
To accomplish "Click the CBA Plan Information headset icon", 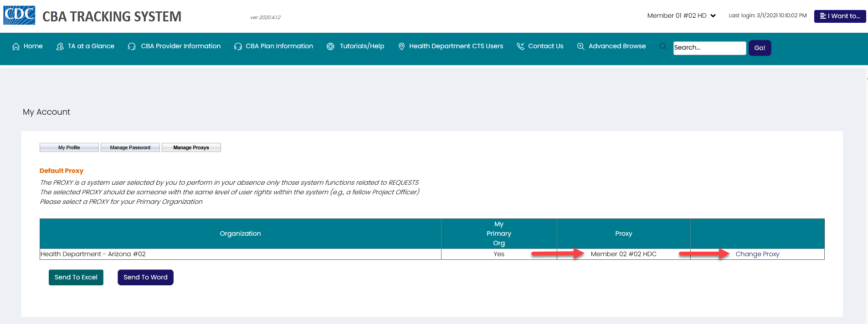I will tap(238, 46).
